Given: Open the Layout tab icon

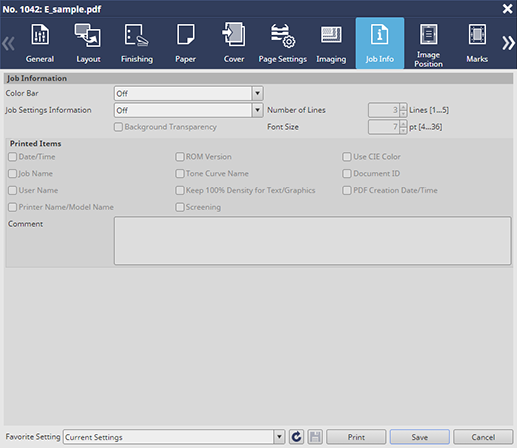Looking at the screenshot, I should coord(88,35).
